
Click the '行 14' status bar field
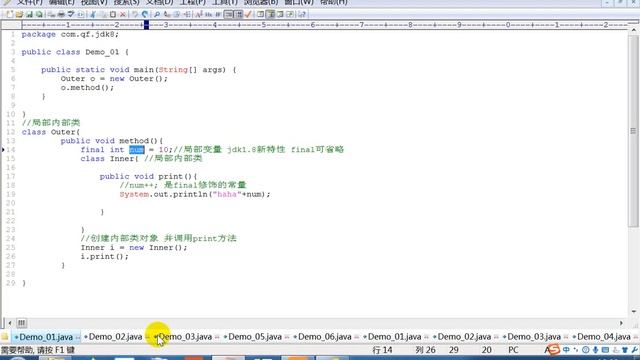[382, 350]
